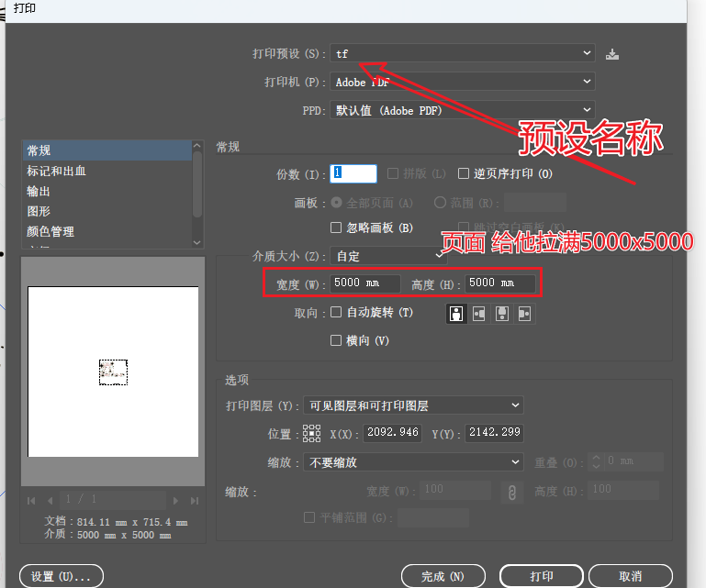Toggle the 横向 checkbox
The image size is (706, 588).
[336, 340]
